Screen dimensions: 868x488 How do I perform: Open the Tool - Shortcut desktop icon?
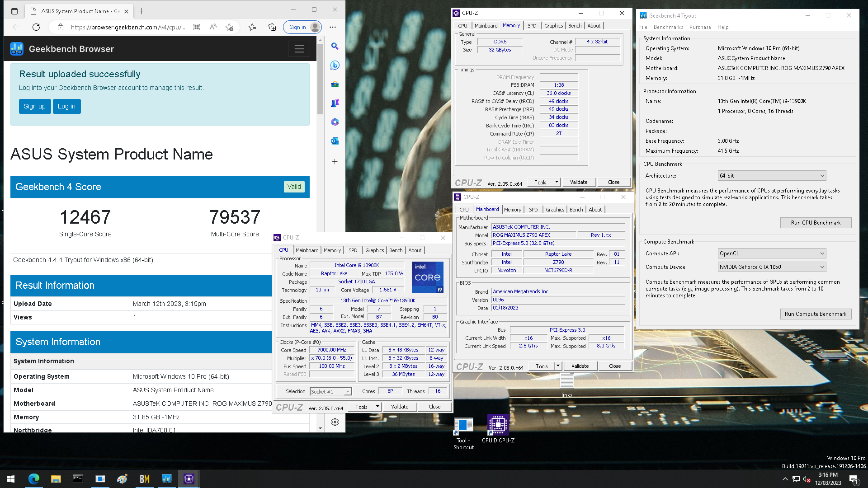click(x=463, y=433)
